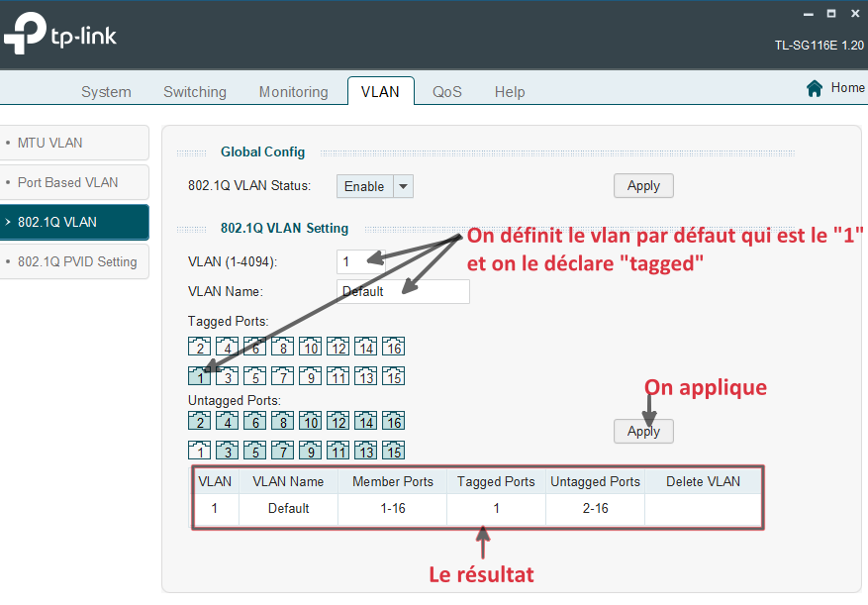Click the tp-link logo
The height and width of the screenshot is (605, 868).
(x=60, y=35)
